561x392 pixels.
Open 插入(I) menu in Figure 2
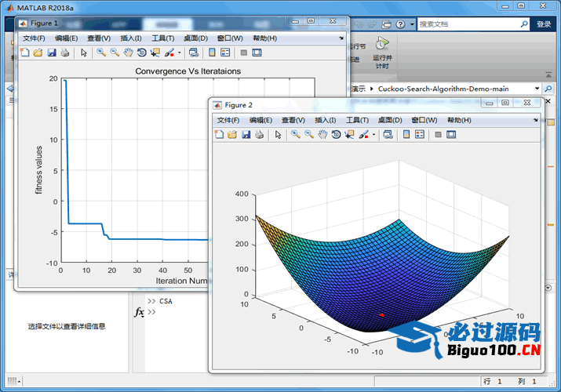[x=325, y=120]
